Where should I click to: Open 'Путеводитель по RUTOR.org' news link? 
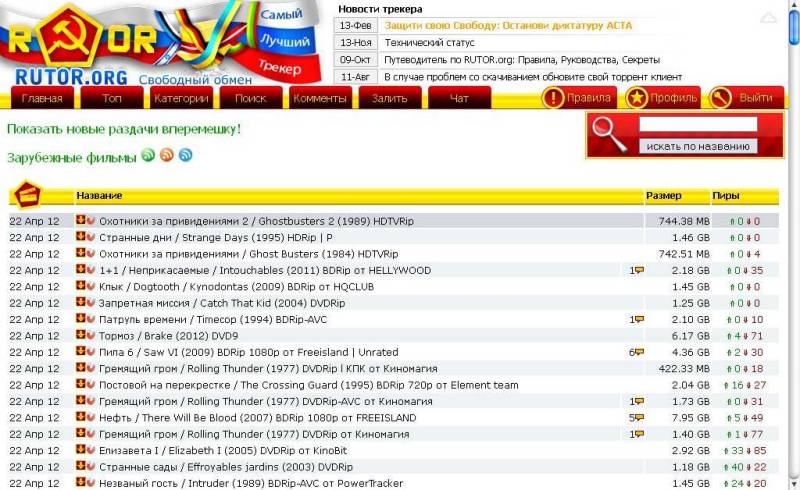coord(522,60)
